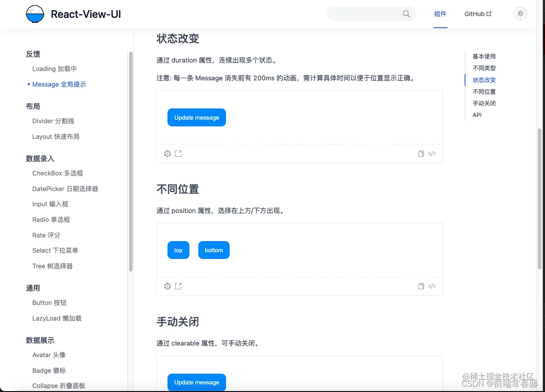545x392 pixels.
Task: Click the top position demo button
Action: tap(178, 250)
